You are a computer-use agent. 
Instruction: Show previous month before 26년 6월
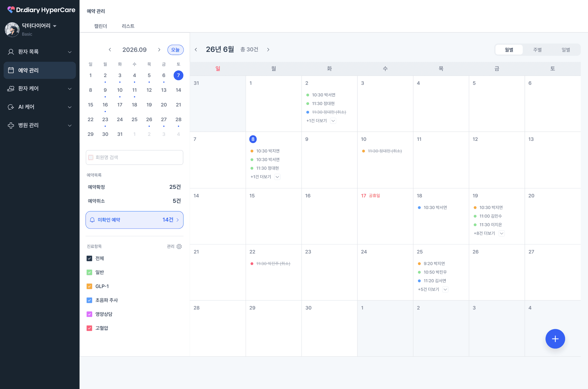196,49
